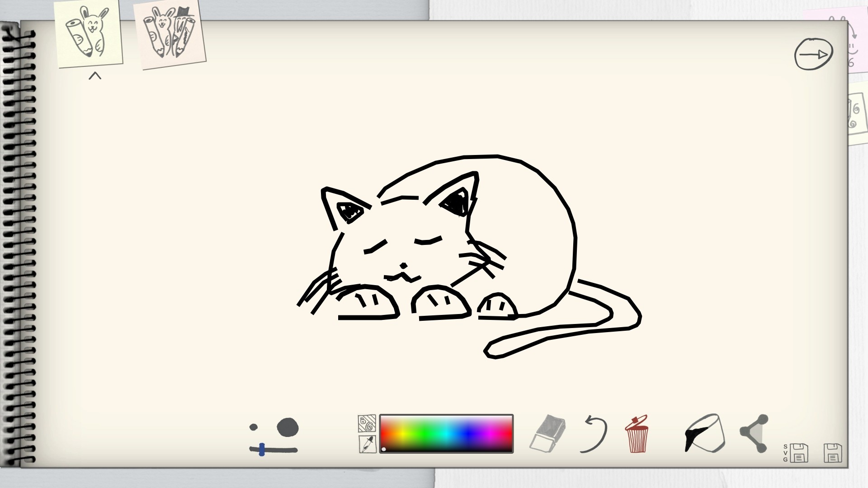
Task: Open the background pattern selector
Action: click(367, 424)
